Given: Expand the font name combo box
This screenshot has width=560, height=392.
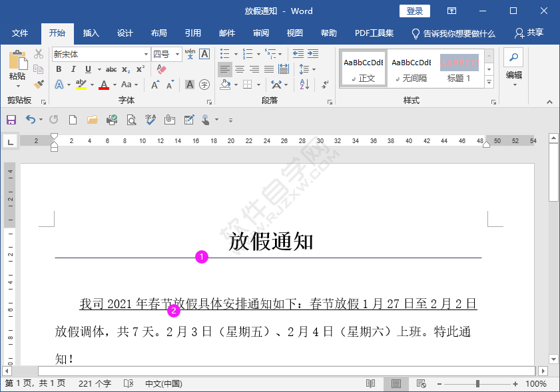Looking at the screenshot, I should pyautogui.click(x=146, y=55).
